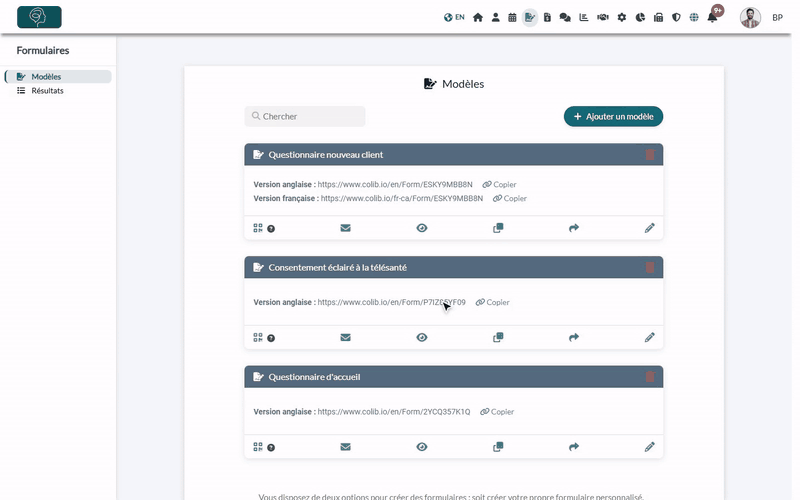The width and height of the screenshot is (800, 500).
Task: Preview Questionnaire nouveau client form
Action: 421,228
